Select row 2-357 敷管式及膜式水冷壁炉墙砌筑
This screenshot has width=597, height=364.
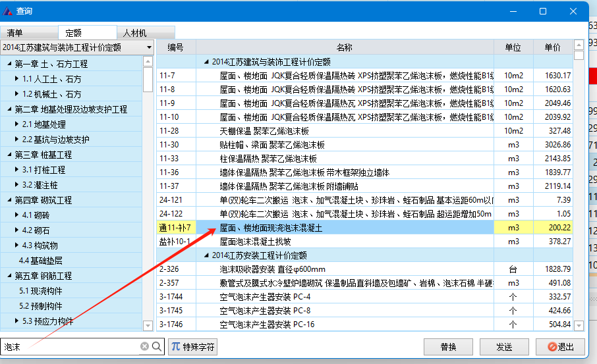365,283
